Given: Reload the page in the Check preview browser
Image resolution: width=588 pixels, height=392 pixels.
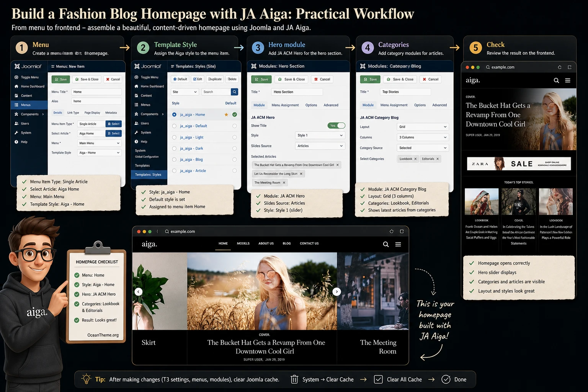Looking at the screenshot, I should pos(560,67).
